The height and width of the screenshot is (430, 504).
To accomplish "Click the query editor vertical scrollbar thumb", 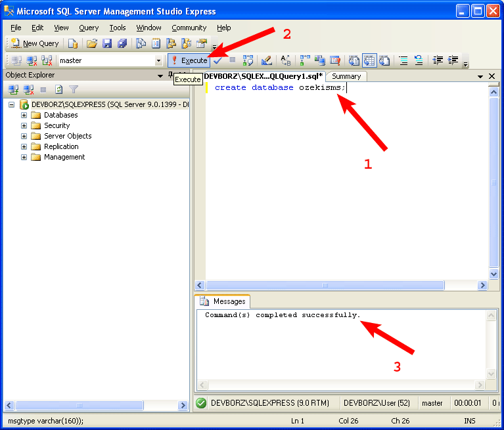I will point(493,183).
